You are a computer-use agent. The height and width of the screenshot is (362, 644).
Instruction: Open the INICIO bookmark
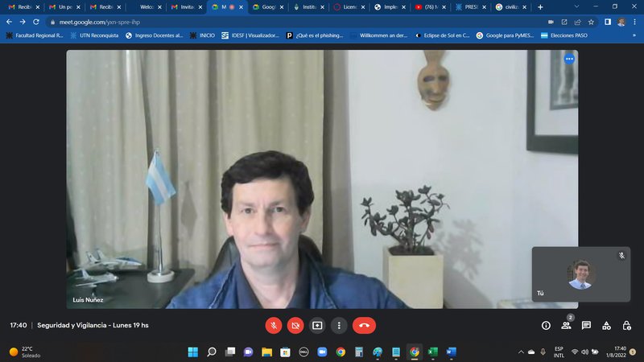pos(202,35)
